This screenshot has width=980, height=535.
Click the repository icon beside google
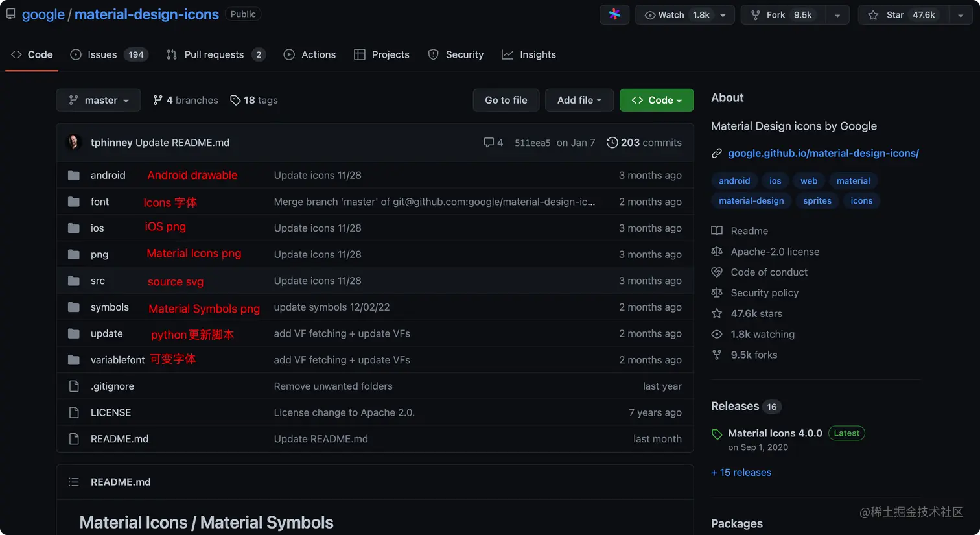pyautogui.click(x=10, y=14)
